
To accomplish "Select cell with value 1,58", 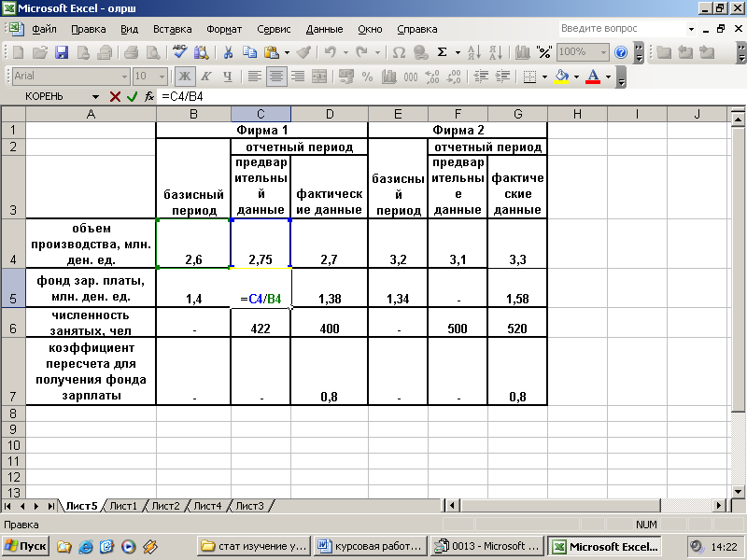I will 517,287.
